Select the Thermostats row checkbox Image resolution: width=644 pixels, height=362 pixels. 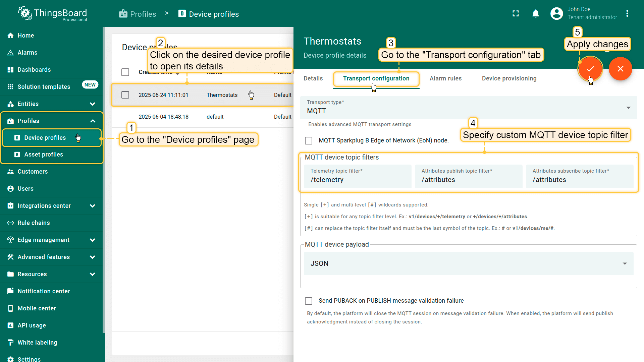(125, 95)
